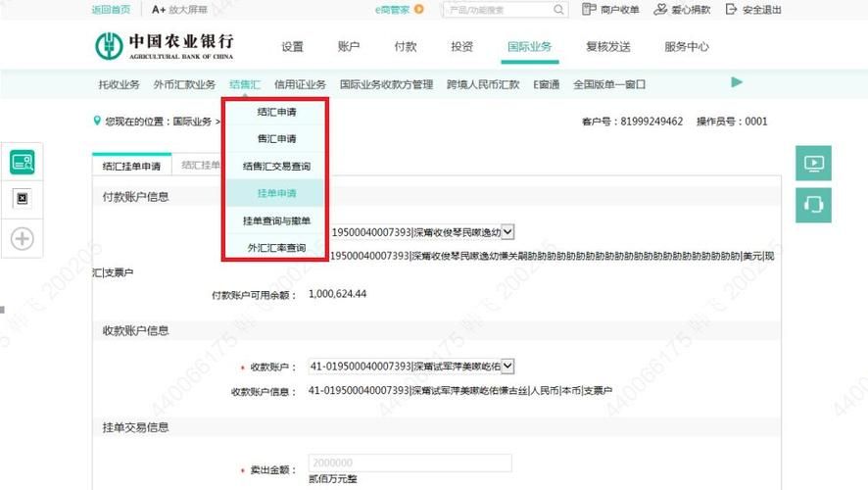Focus the product/function search field

[x=499, y=10]
